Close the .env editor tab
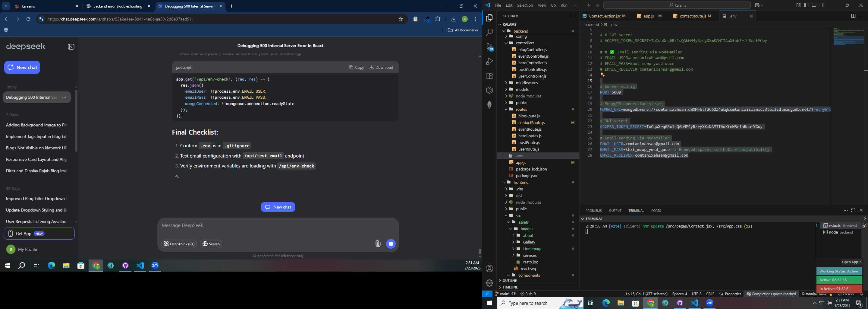 751,16
